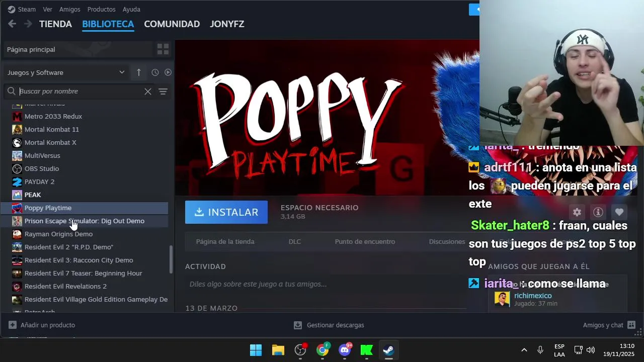This screenshot has width=644, height=362.
Task: Open Punto de encuentro link
Action: (x=365, y=241)
